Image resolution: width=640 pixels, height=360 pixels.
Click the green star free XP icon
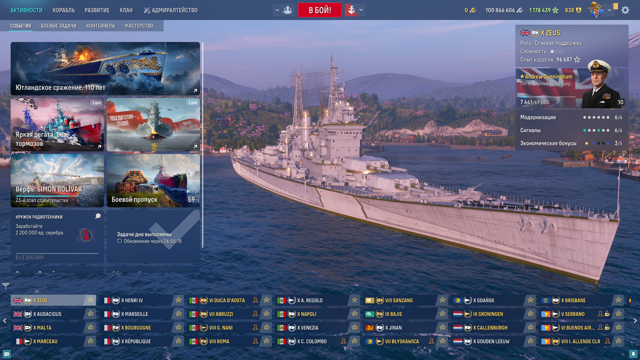point(555,10)
